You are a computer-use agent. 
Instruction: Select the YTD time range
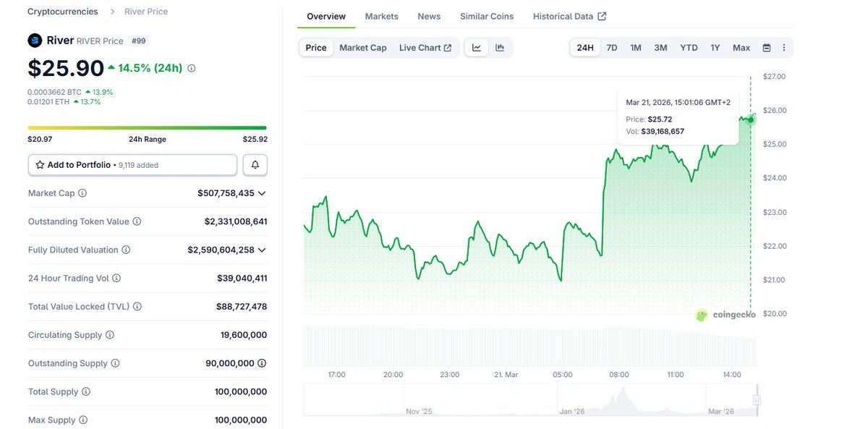coord(689,48)
